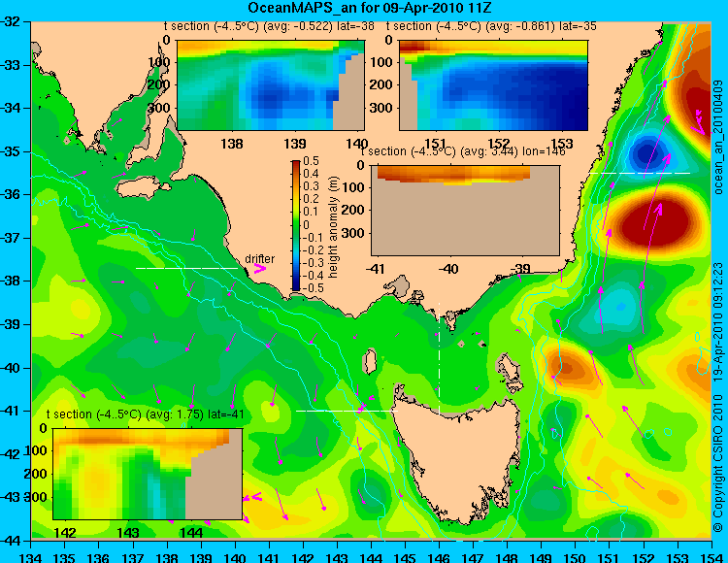Click the '147' label on the longitude axis

click(x=473, y=557)
